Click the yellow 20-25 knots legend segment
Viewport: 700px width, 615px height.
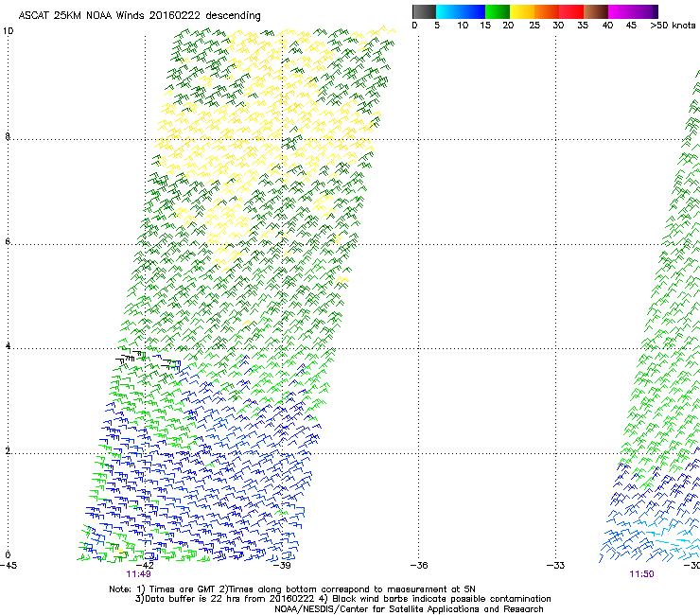pos(522,11)
